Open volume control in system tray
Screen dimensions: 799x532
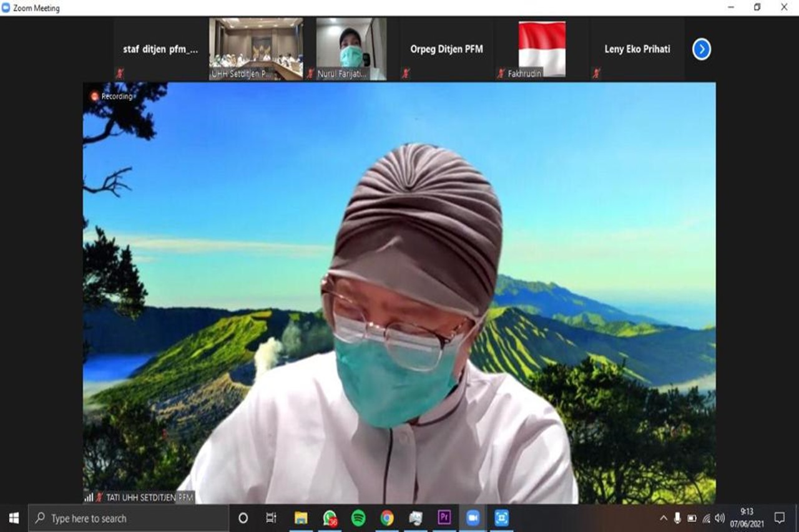point(720,518)
